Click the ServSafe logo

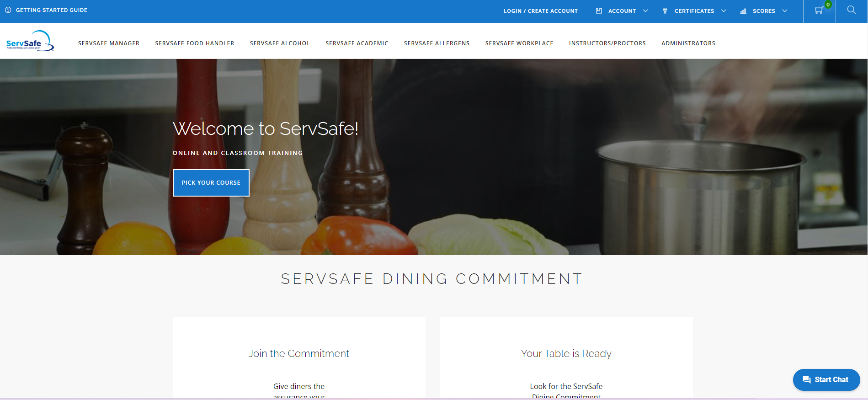coord(30,41)
